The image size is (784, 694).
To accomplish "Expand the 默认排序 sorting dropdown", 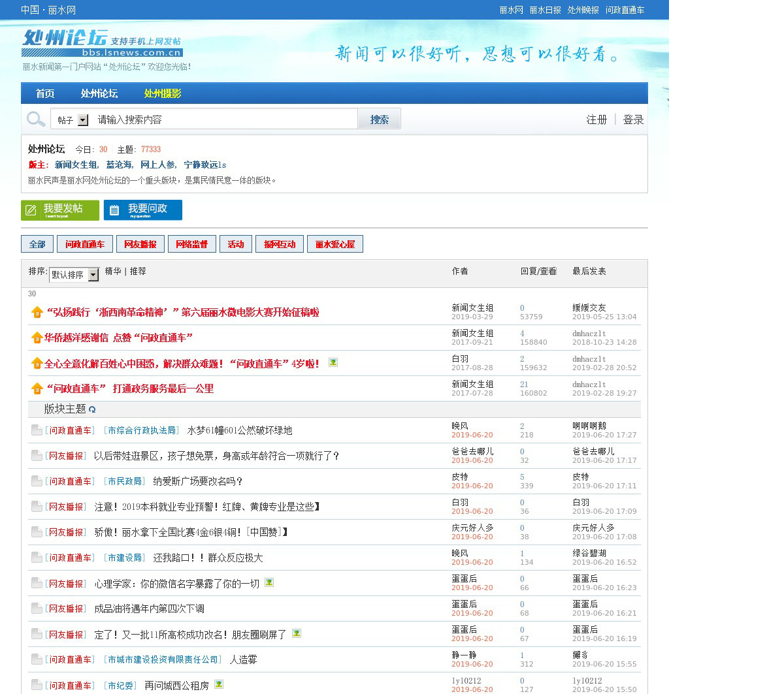I will (93, 275).
